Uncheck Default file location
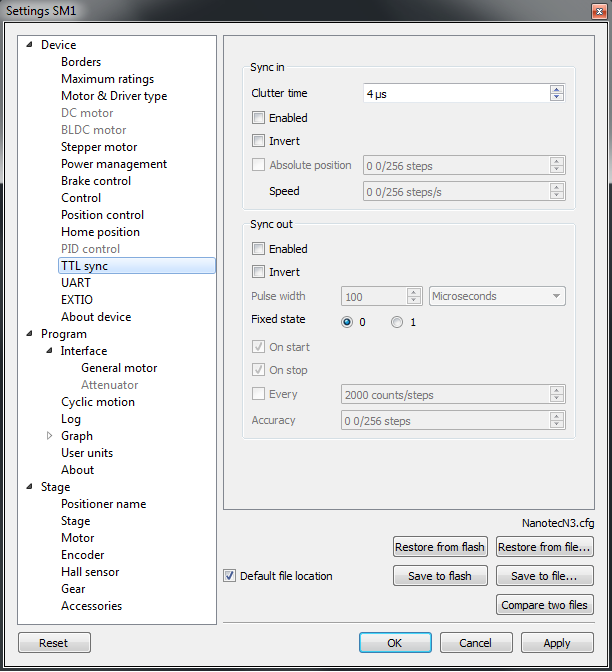The width and height of the screenshot is (612, 672). (230, 576)
